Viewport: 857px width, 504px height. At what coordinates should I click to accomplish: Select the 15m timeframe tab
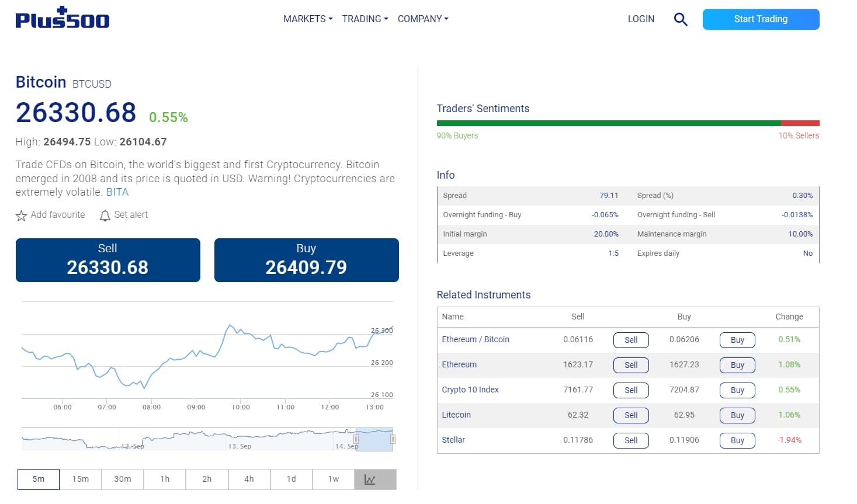coord(81,479)
